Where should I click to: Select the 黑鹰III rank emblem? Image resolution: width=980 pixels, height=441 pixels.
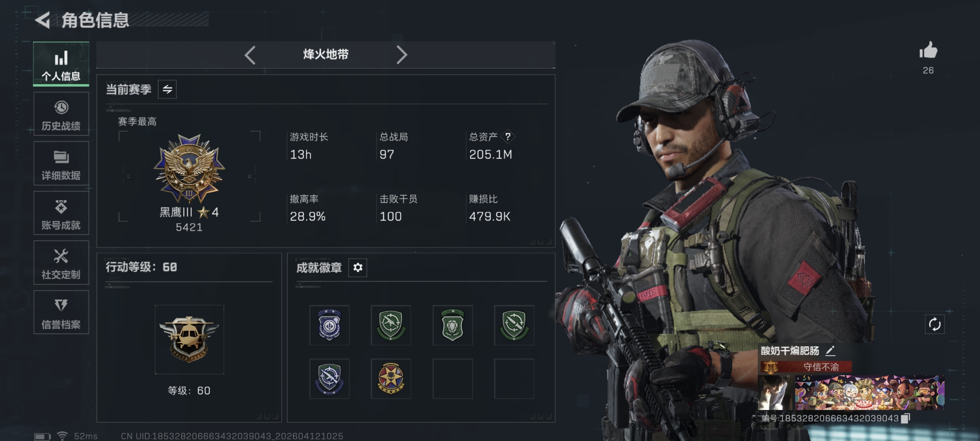coord(189,168)
